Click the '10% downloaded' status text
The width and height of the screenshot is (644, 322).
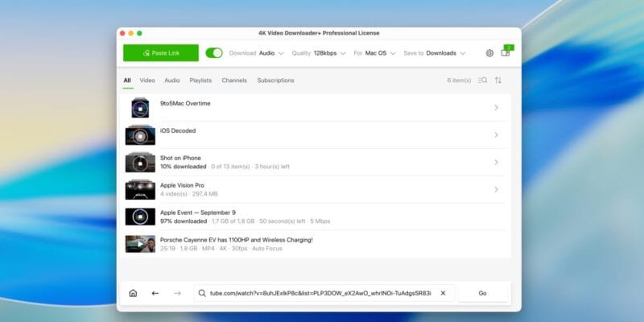[x=184, y=167]
